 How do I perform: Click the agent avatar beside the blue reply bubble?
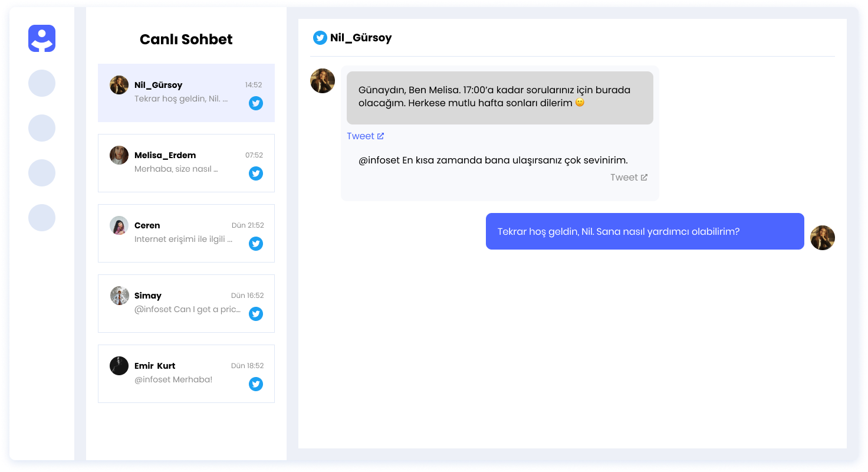(823, 238)
